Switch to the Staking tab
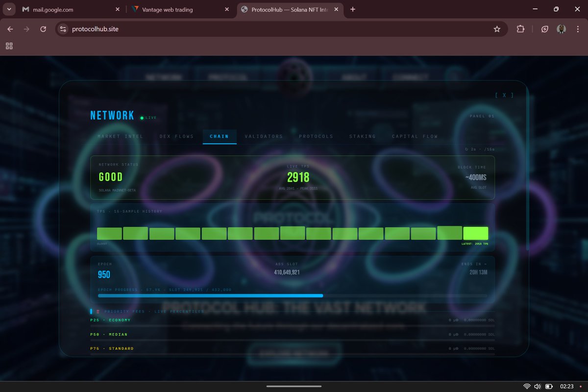The height and width of the screenshot is (392, 588). pos(363,136)
